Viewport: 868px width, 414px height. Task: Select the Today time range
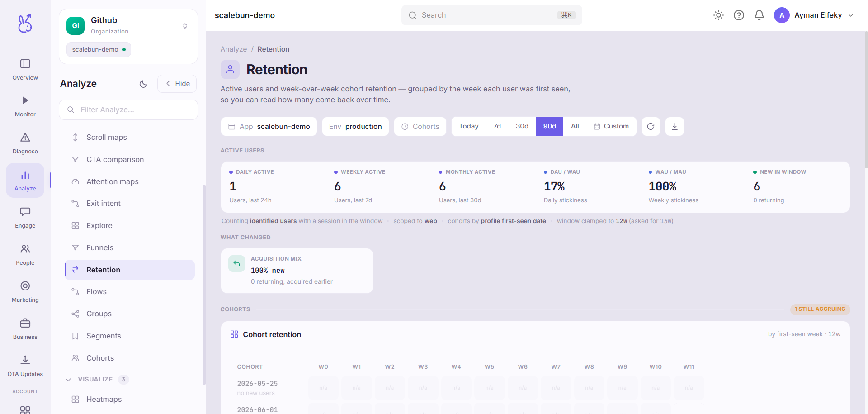point(469,127)
